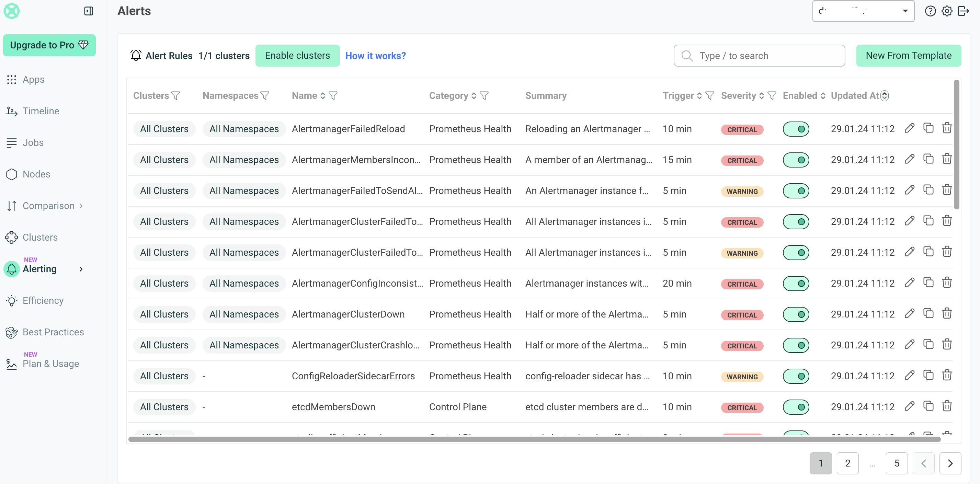The width and height of the screenshot is (980, 484).
Task: Edit the AlertmanagerFailedReload rule
Action: pos(909,128)
